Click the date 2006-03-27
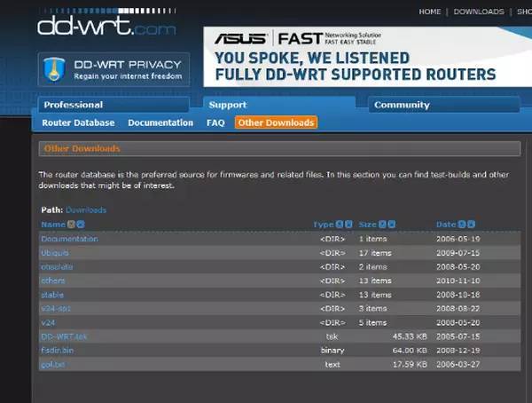This screenshot has height=403, width=532. point(458,364)
